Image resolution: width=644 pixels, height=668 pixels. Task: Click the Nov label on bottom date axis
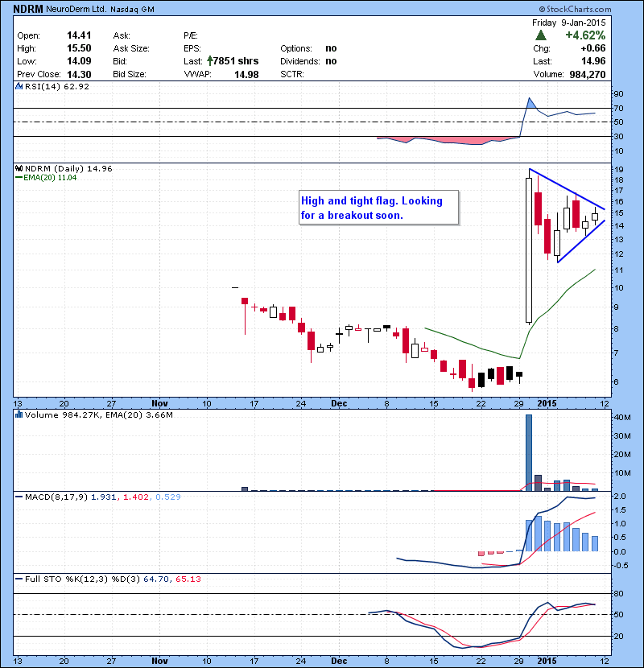(159, 661)
